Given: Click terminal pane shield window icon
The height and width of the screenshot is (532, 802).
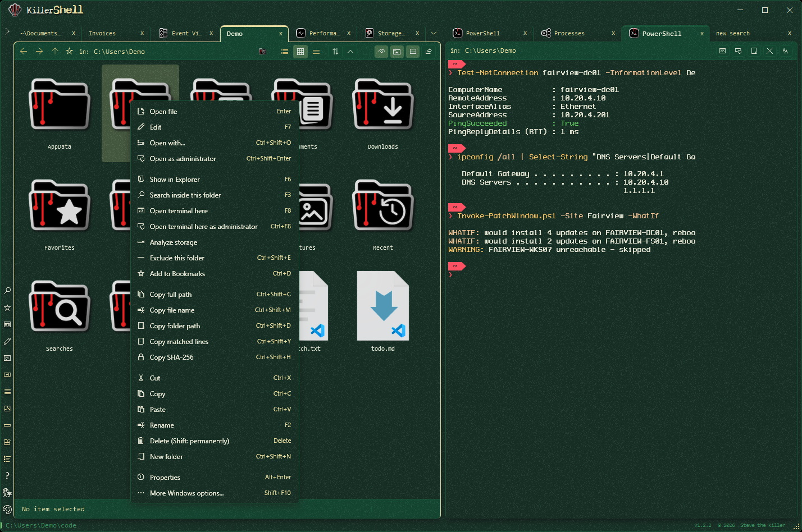Looking at the screenshot, I should click(738, 51).
